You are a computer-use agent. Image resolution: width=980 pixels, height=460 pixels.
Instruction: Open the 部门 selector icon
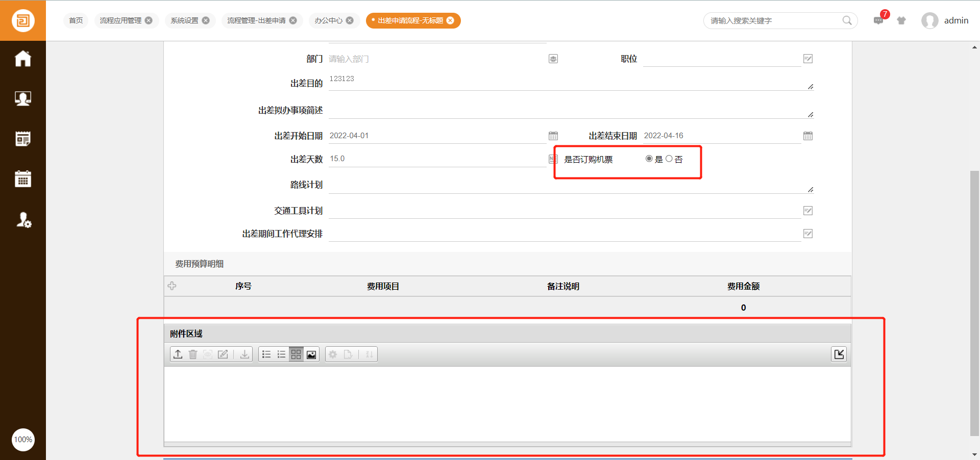point(553,59)
